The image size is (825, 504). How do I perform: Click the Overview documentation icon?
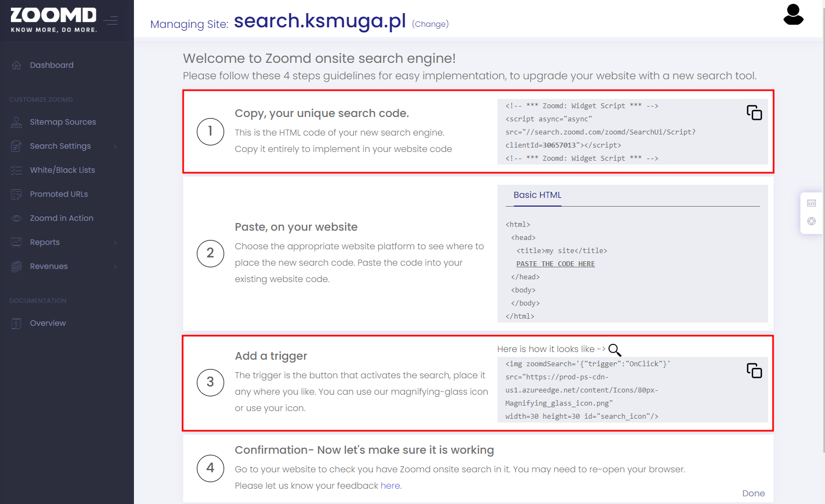tap(16, 323)
